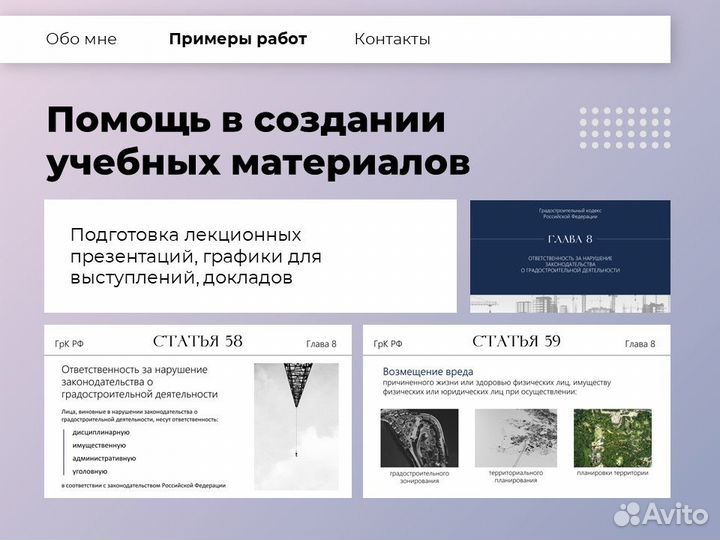
Task: Select the 'Примеры работ' tab
Action: [x=238, y=39]
